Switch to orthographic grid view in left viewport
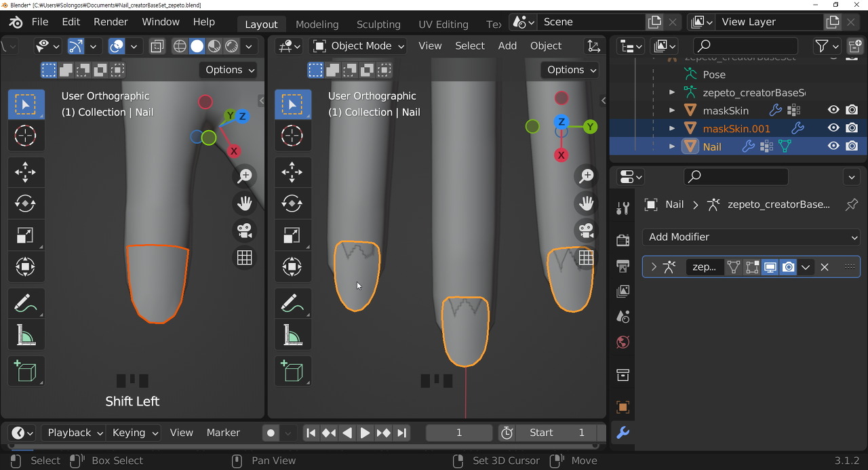 245,258
